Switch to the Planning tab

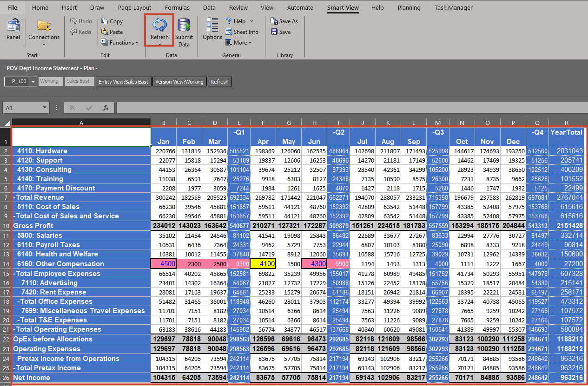point(409,7)
